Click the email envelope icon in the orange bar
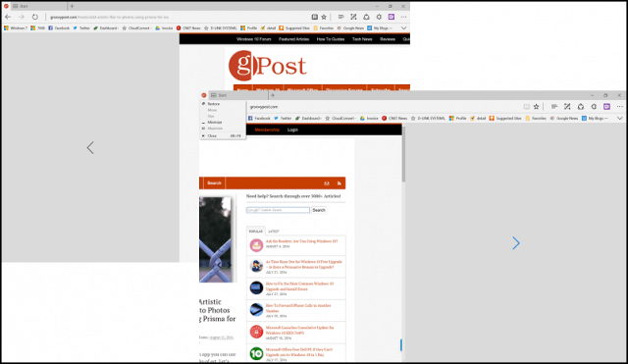Screen dimensions: 628x364 tap(327, 183)
